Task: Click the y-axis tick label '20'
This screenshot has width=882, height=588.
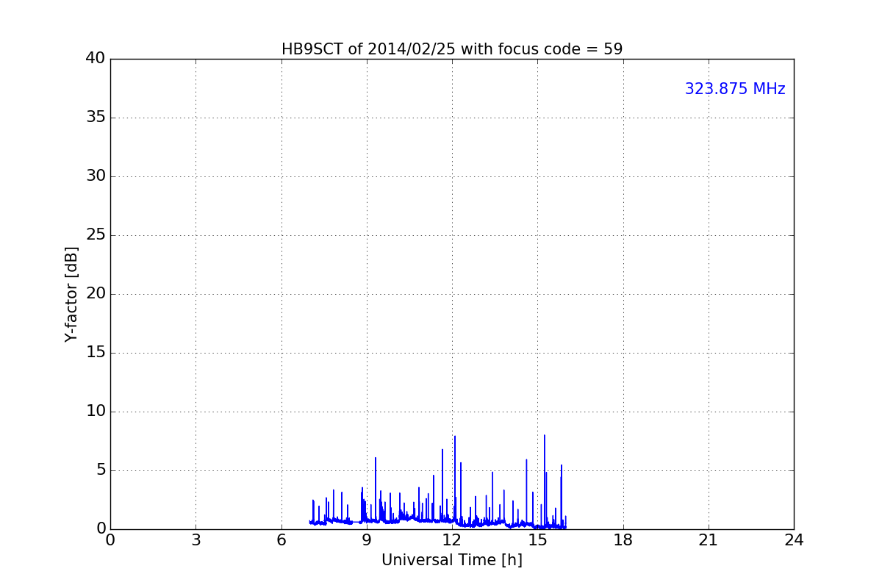Action: pyautogui.click(x=96, y=294)
